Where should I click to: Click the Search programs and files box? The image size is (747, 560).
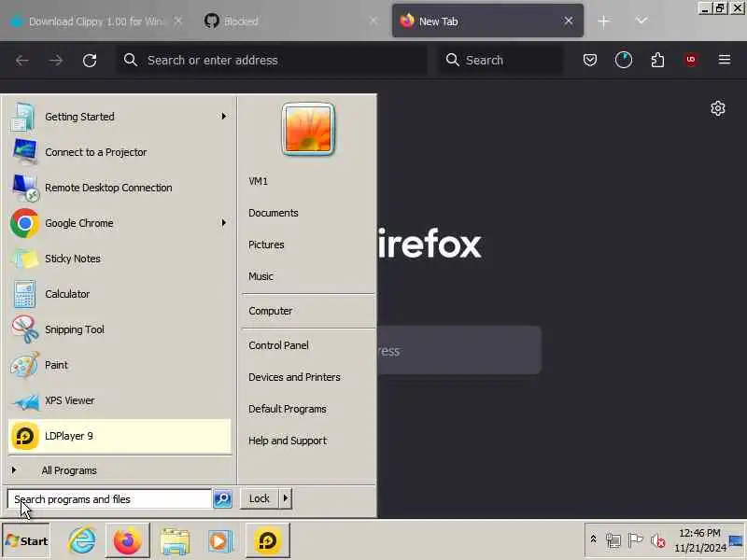(109, 499)
